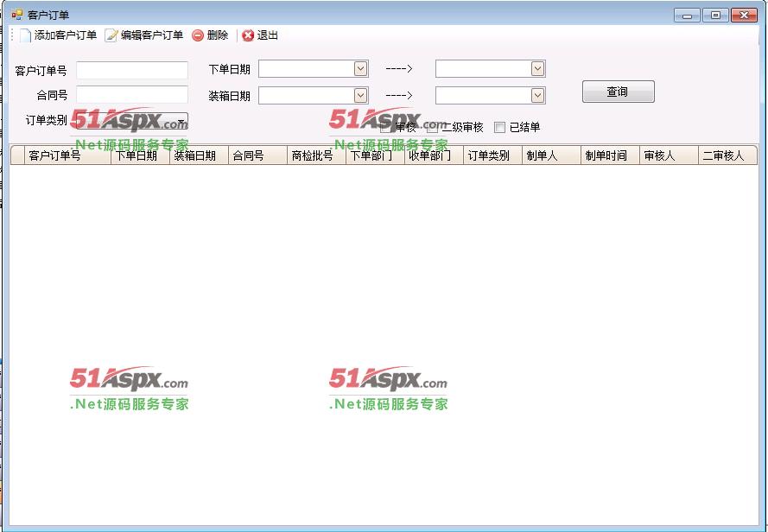Image resolution: width=768 pixels, height=532 pixels.
Task: Toggle the 审核 checkbox
Action: (386, 127)
